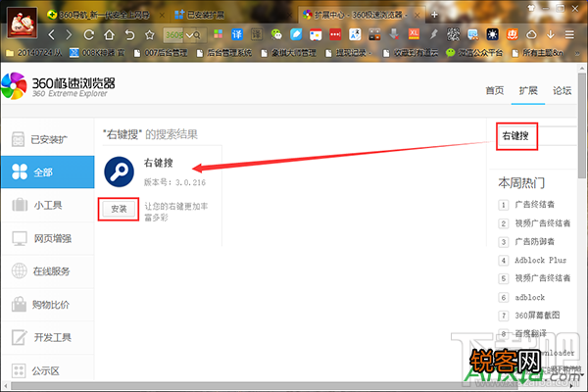Click the red dots extension icon
588x392 pixels.
[x=335, y=34]
